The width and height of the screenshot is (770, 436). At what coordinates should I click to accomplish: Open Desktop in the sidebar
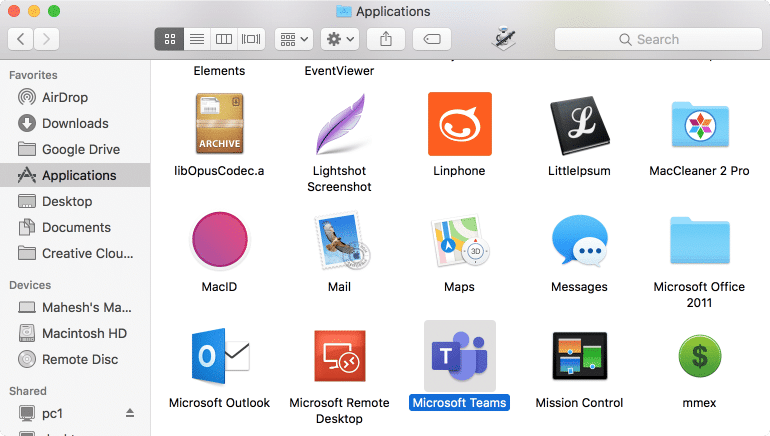point(75,201)
